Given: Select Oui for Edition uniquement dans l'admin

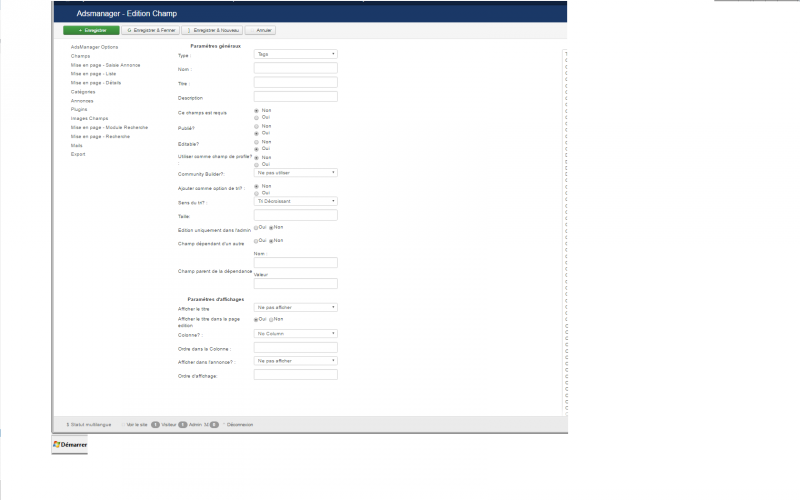Looking at the screenshot, I should click(x=256, y=228).
